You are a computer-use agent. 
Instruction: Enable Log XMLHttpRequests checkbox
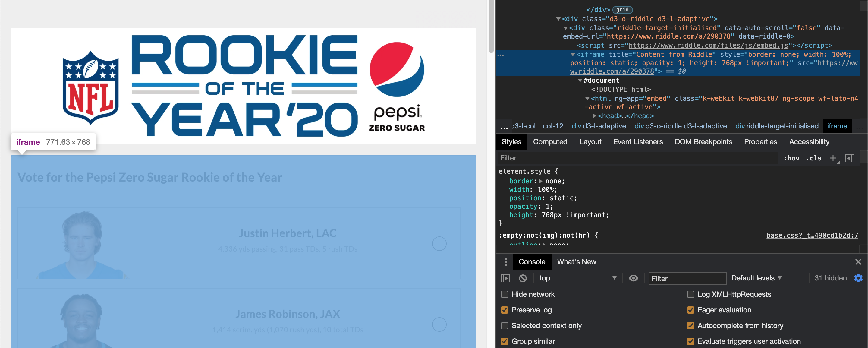[690, 294]
